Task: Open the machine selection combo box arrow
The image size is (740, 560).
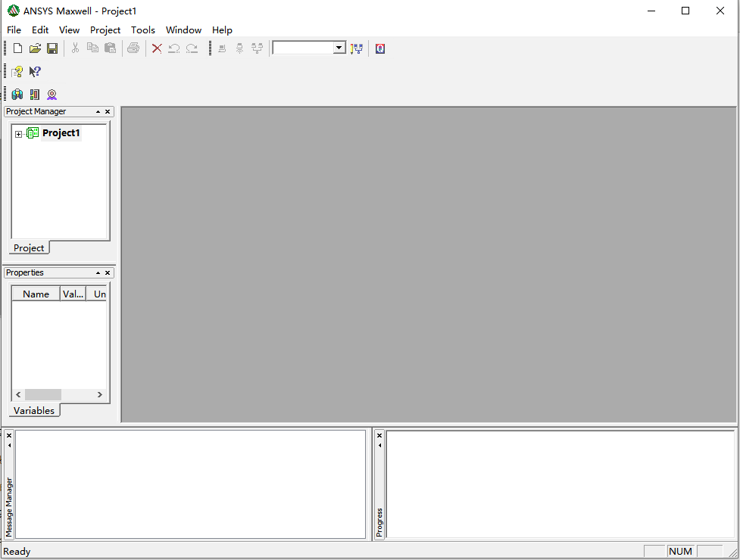Action: point(339,48)
